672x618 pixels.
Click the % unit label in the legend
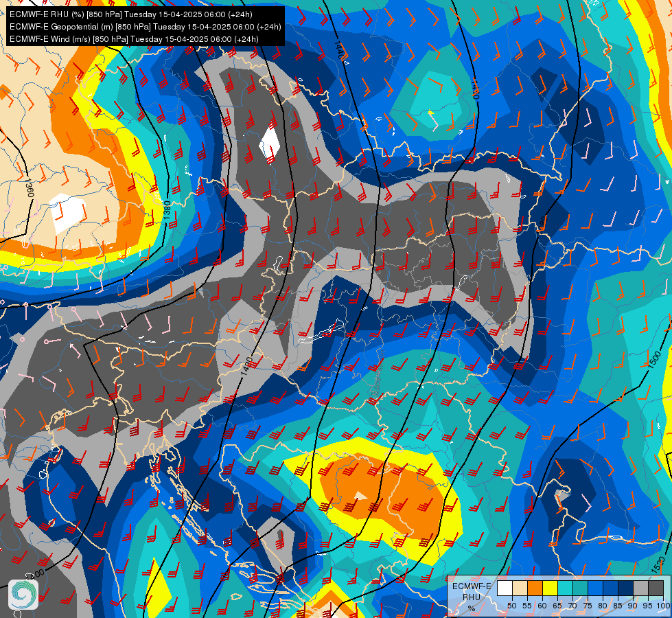click(x=472, y=608)
